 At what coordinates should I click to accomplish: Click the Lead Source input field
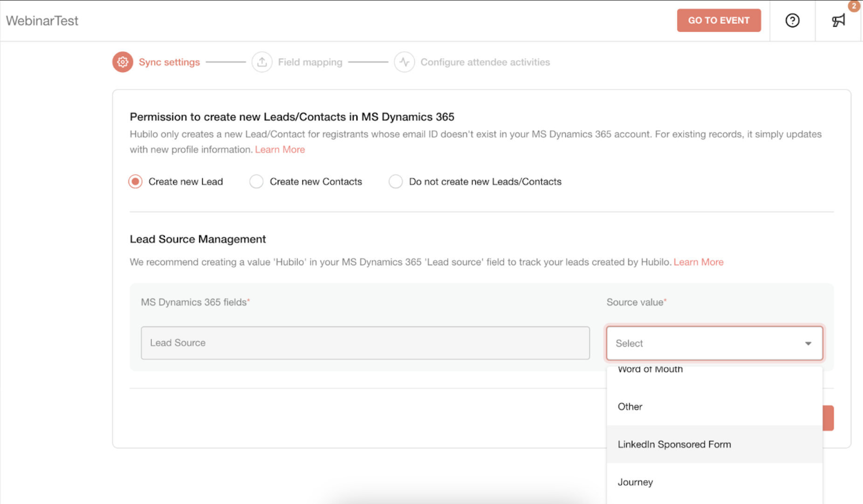365,343
